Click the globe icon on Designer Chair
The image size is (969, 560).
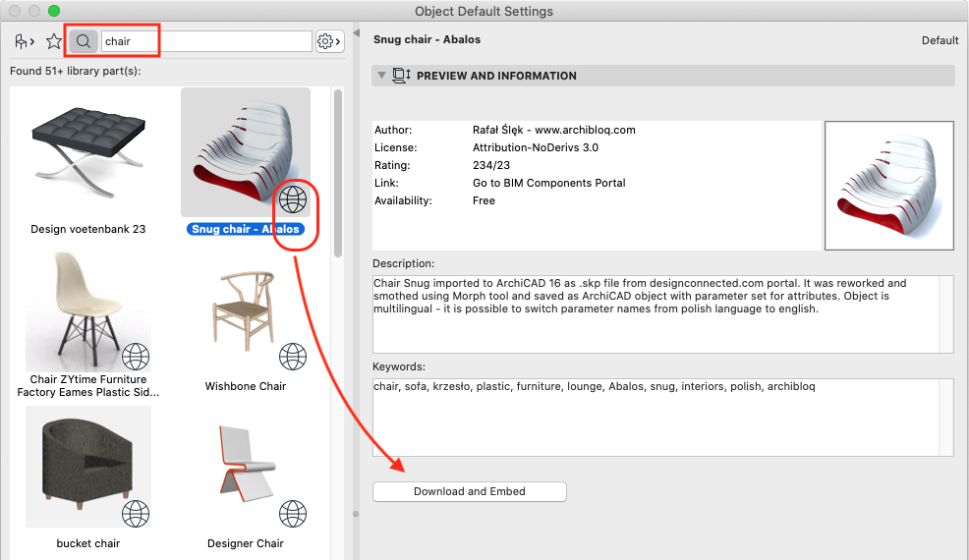coord(293,514)
